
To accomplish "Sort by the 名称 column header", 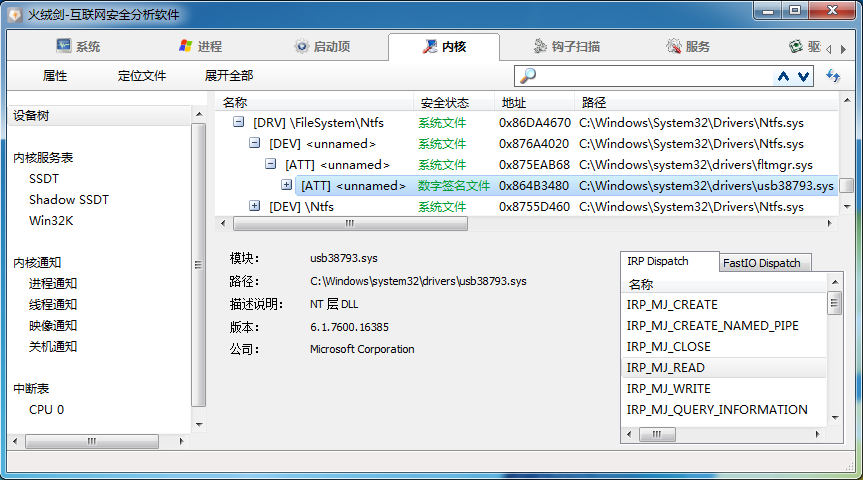I will (314, 102).
